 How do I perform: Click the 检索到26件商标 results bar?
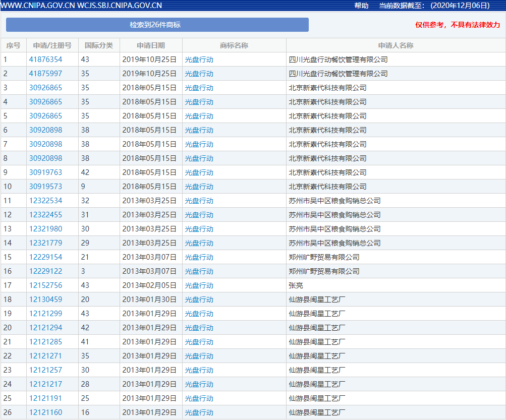coord(157,25)
